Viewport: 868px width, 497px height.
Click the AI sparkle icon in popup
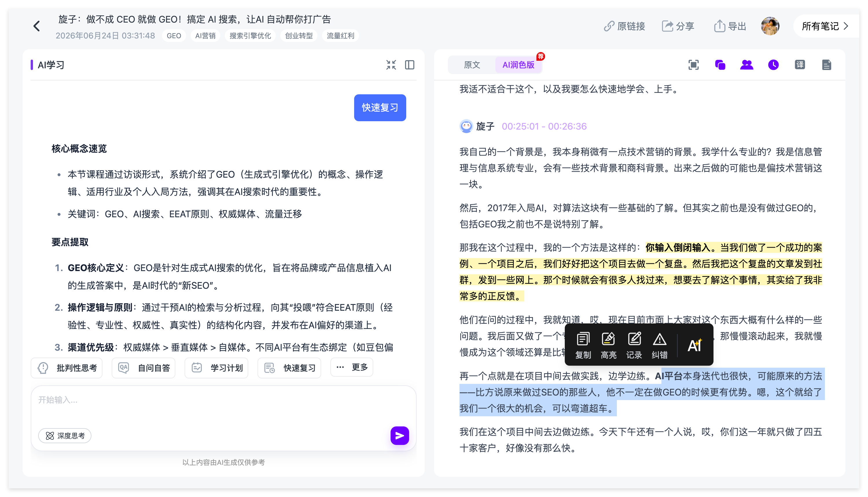[694, 345]
